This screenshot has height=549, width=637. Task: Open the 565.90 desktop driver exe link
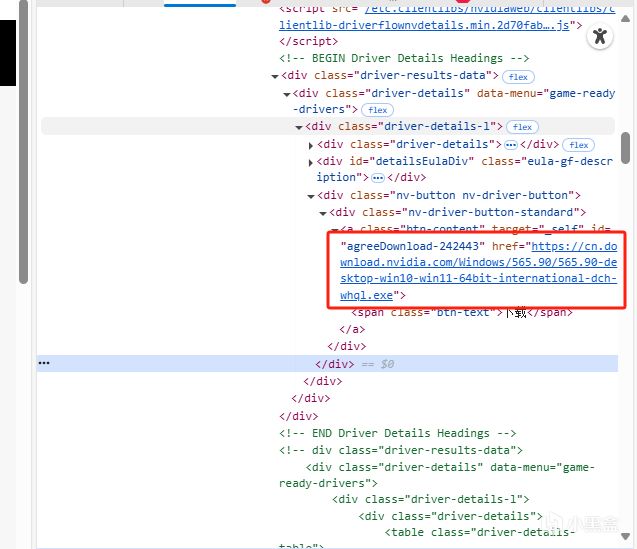[x=479, y=271]
